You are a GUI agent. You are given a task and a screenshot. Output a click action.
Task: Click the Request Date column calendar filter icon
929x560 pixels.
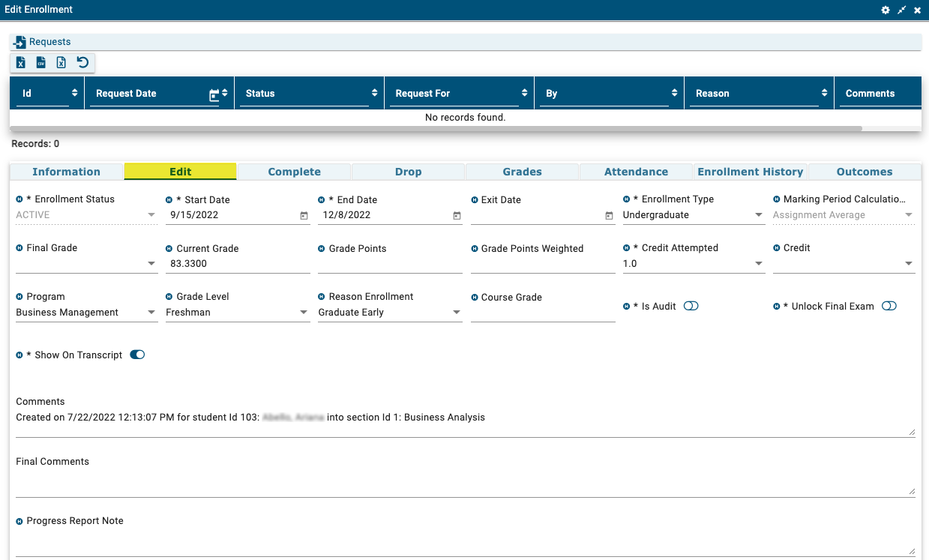214,94
